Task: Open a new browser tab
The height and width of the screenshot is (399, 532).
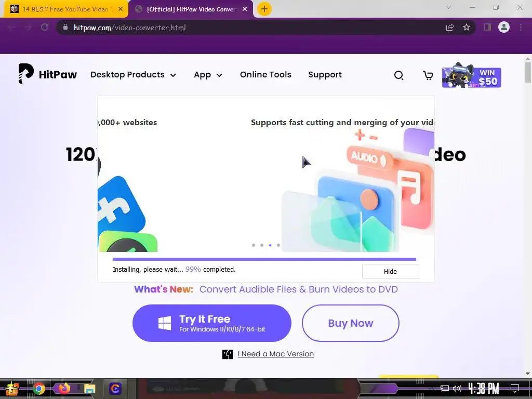Action: [264, 9]
